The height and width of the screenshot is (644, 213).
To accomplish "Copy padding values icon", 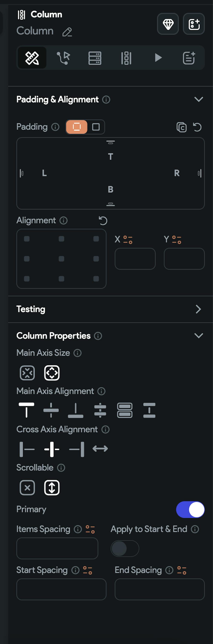I will point(181,127).
